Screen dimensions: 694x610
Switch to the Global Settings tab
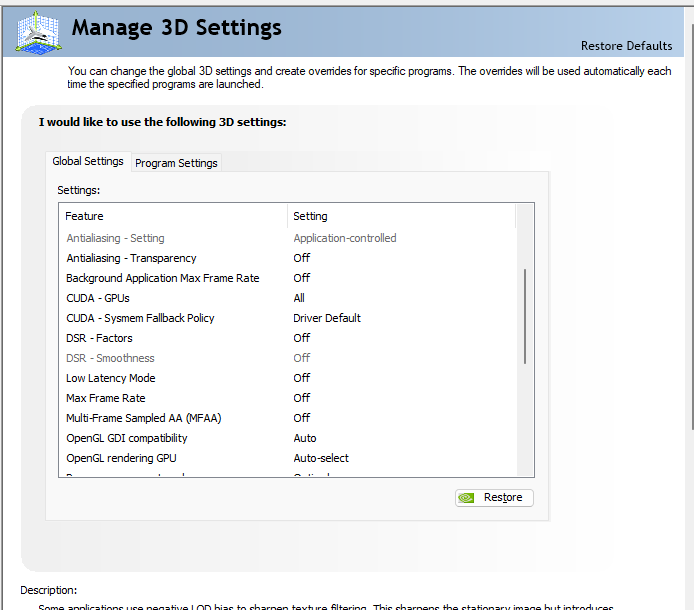pos(88,161)
